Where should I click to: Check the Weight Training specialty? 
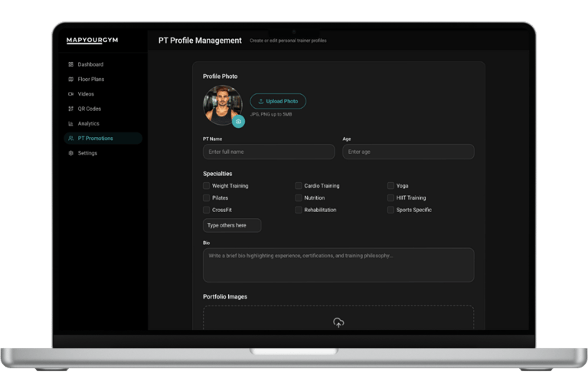206,186
